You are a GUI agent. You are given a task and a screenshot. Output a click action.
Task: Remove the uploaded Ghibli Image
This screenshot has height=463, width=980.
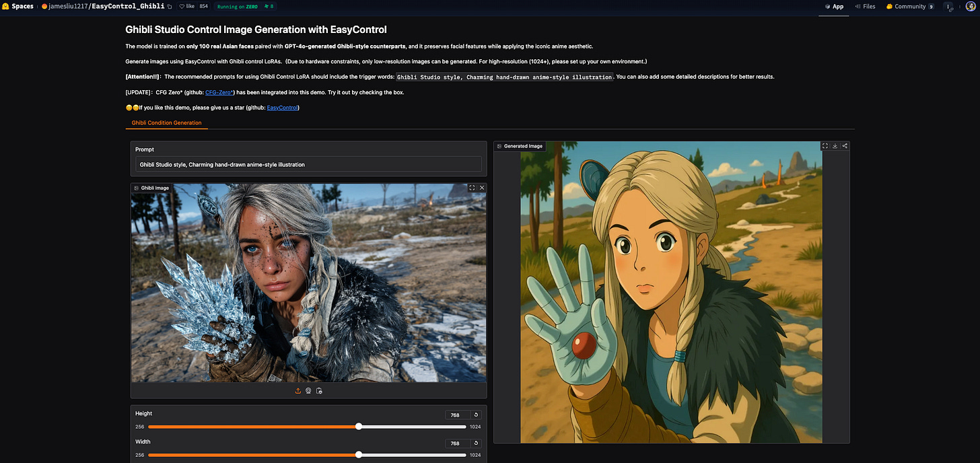point(482,188)
